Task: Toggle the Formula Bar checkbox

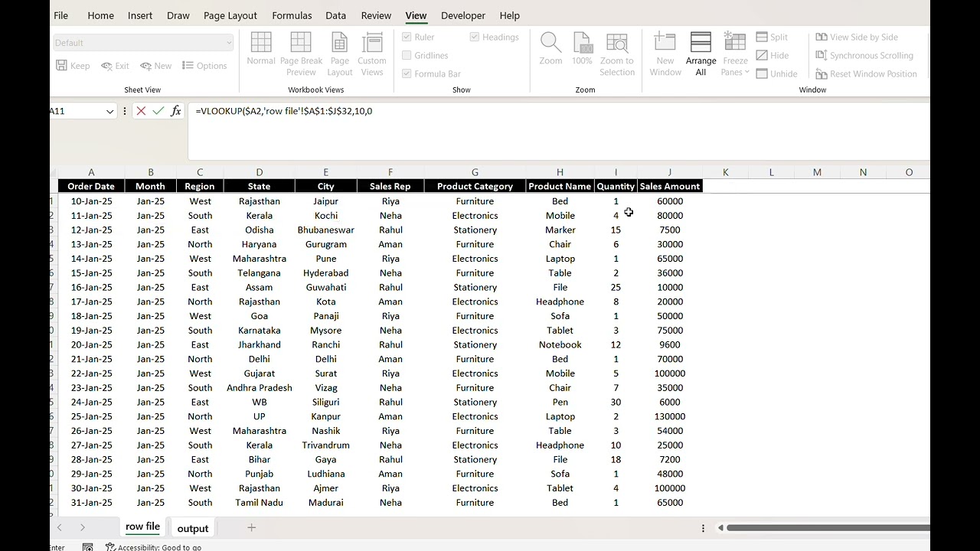Action: [x=407, y=73]
